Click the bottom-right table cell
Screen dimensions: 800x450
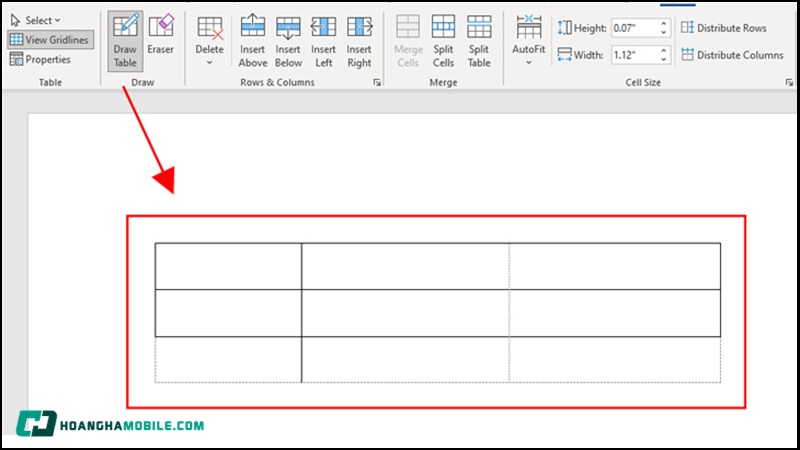click(615, 359)
